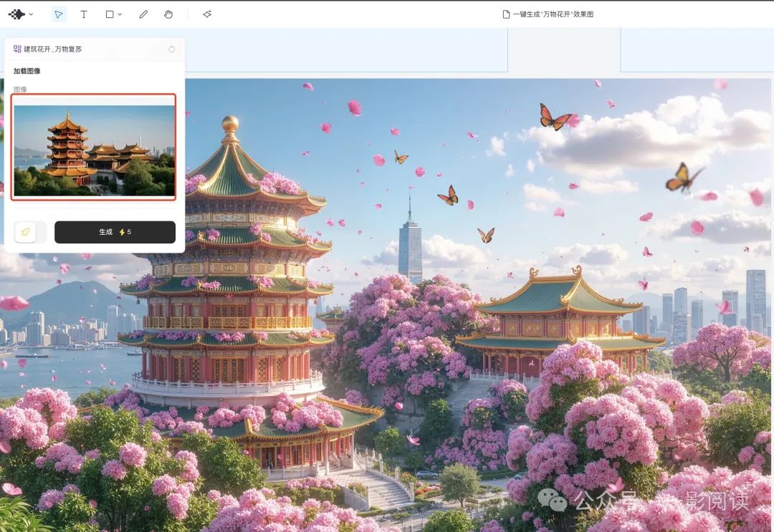This screenshot has width=774, height=532.
Task: Select the Text tool
Action: [x=83, y=14]
